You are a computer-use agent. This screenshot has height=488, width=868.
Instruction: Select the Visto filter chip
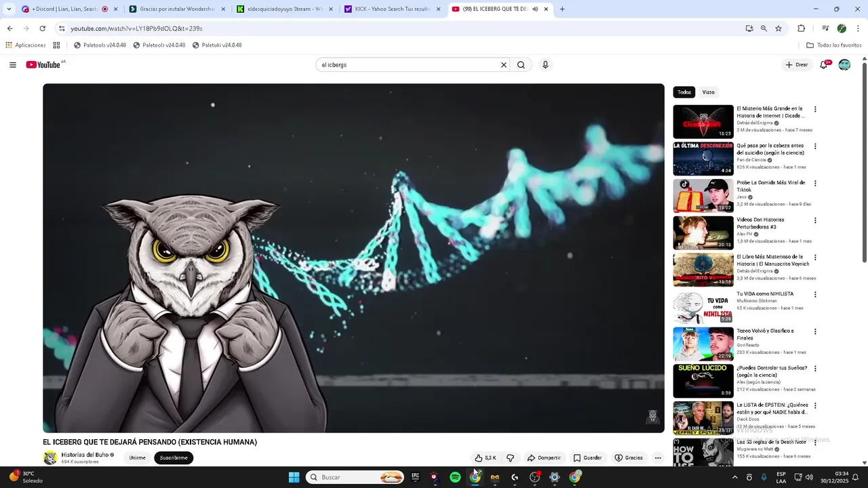pyautogui.click(x=708, y=92)
